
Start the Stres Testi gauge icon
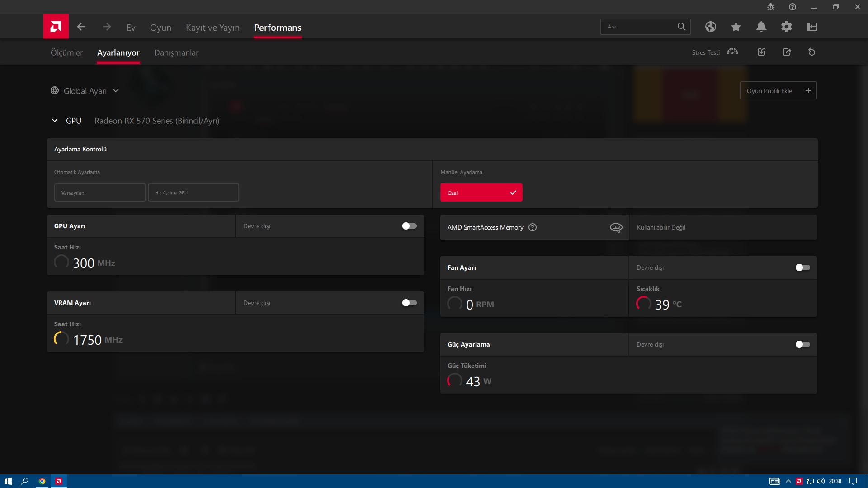tap(732, 52)
